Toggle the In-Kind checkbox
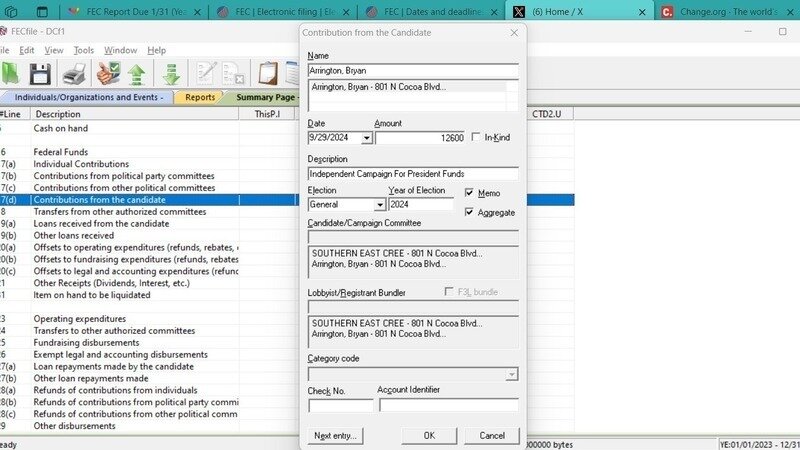This screenshot has height=450, width=800. (x=476, y=137)
